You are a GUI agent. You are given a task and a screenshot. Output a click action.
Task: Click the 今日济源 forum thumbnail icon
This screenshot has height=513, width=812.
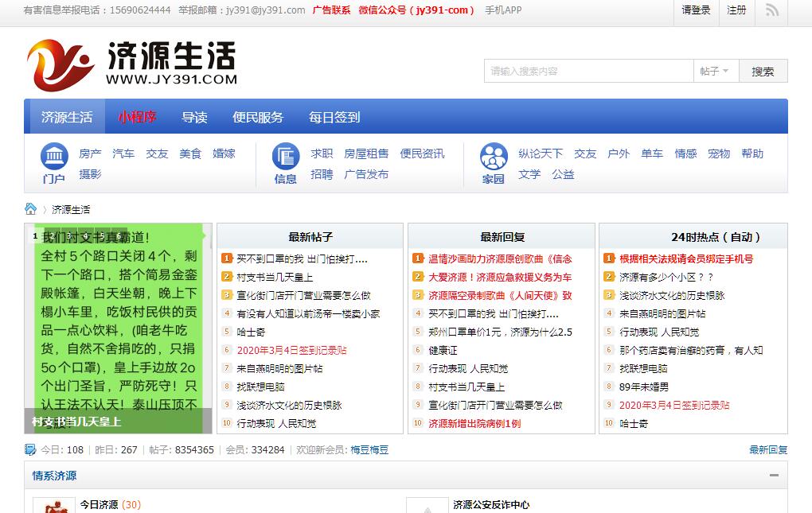point(53,506)
